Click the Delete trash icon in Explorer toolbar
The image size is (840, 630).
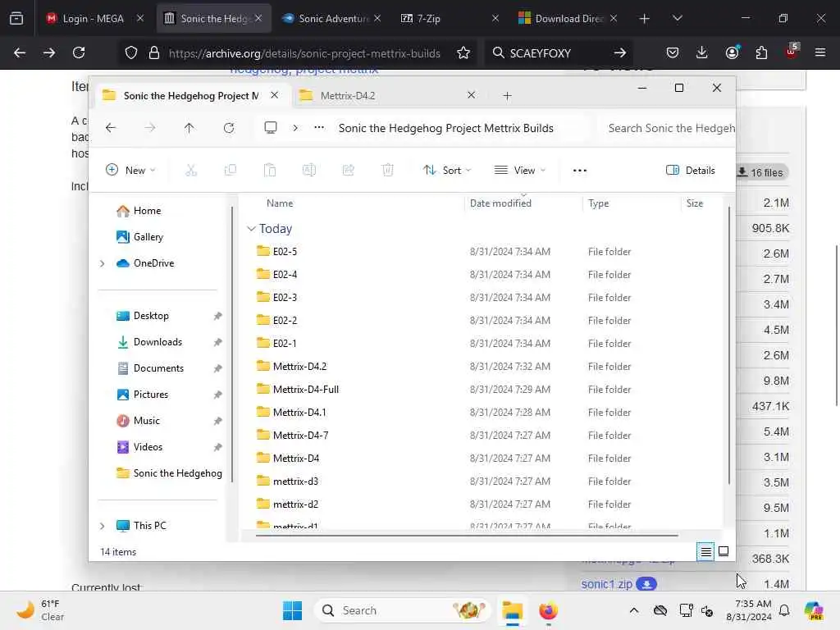[x=388, y=171]
